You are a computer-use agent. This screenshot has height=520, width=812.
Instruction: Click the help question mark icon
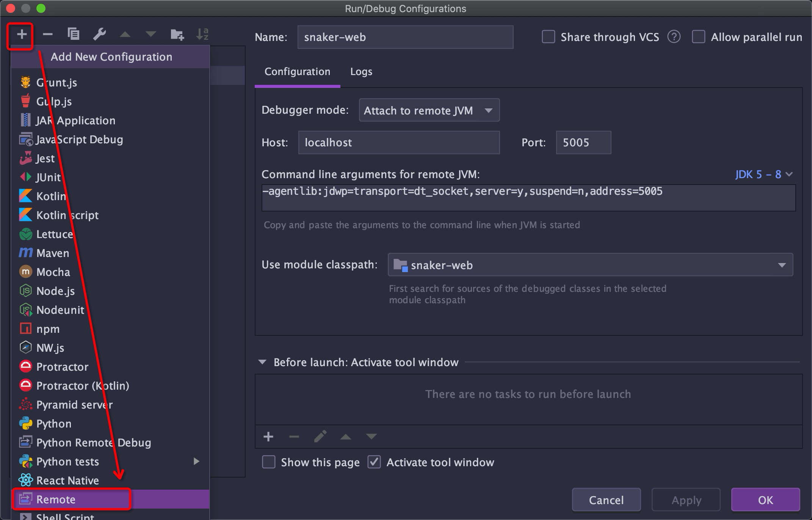674,37
